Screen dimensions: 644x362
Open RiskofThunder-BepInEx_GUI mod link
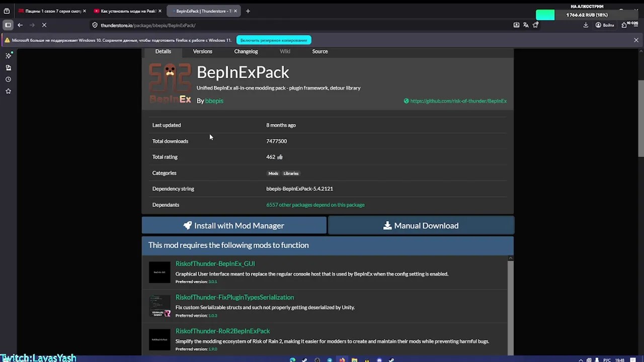click(x=215, y=263)
